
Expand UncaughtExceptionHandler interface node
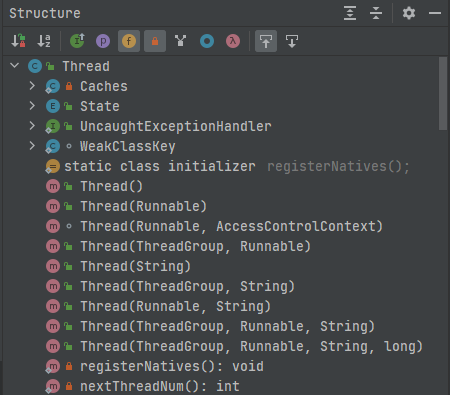32,126
